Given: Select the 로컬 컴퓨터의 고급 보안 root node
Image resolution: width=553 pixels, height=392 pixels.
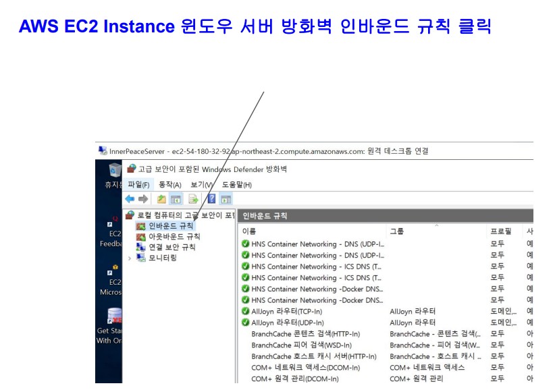Looking at the screenshot, I should [x=186, y=215].
